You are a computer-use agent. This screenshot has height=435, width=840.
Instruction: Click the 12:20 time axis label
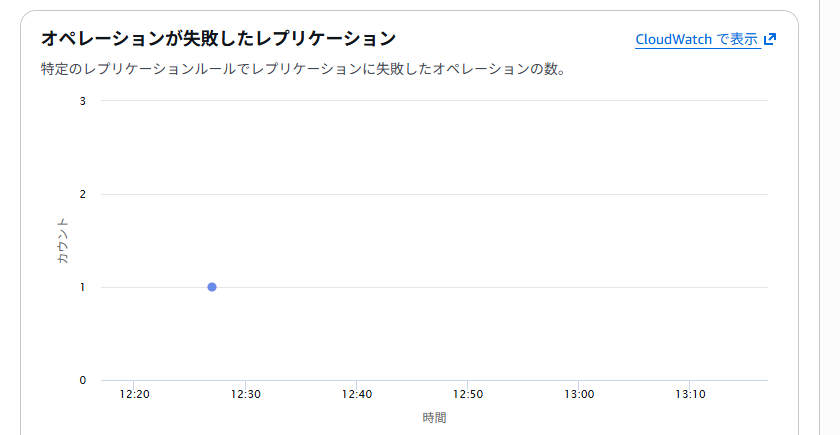(x=134, y=394)
